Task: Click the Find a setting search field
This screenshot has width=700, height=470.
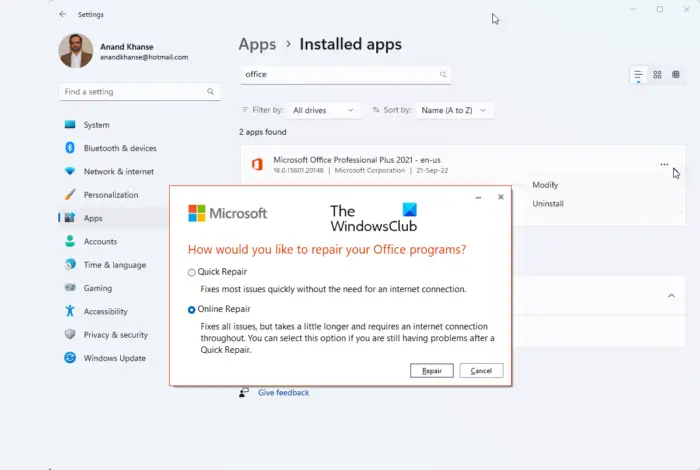Action: tap(138, 91)
